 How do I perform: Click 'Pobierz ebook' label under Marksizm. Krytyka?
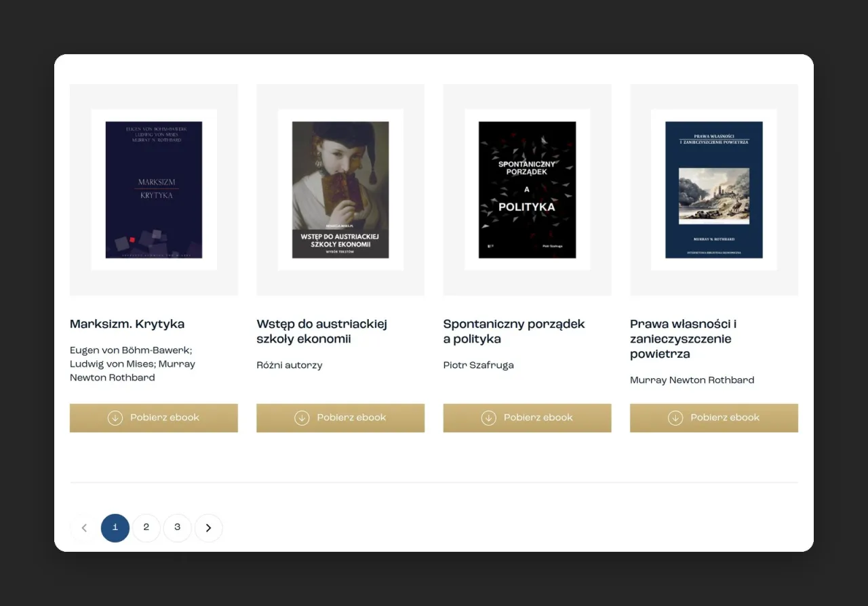point(165,418)
